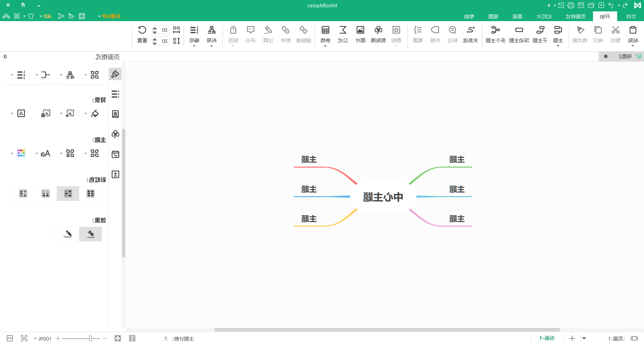Open the Clipart clover tab in side panel
Screen dimensions: 644x344
115,134
